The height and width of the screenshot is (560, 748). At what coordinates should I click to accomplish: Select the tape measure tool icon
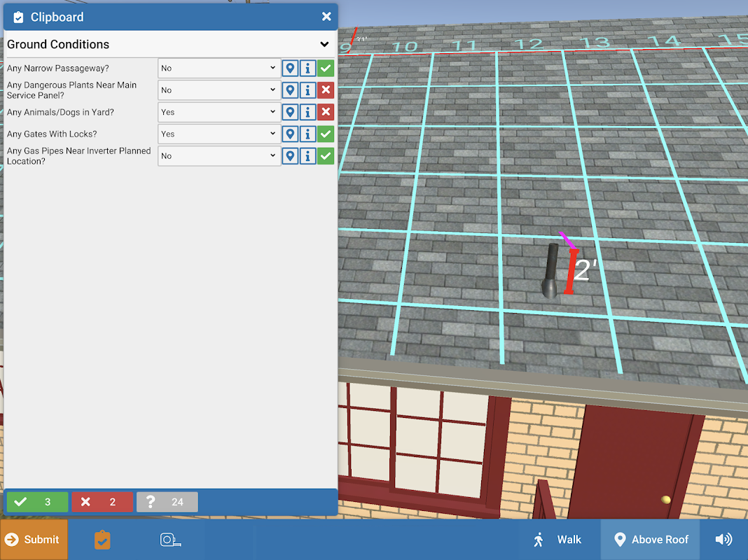pyautogui.click(x=170, y=540)
